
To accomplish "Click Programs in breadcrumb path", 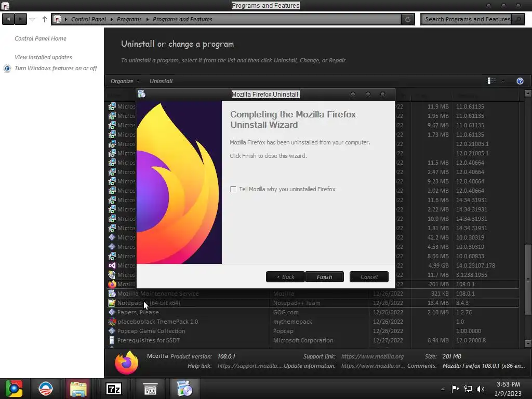I will (129, 19).
